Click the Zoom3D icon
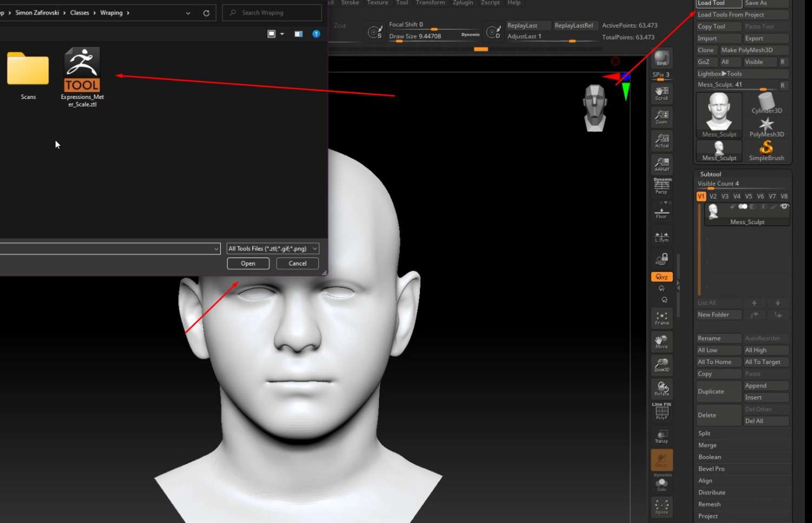This screenshot has width=812, height=523. (x=662, y=365)
